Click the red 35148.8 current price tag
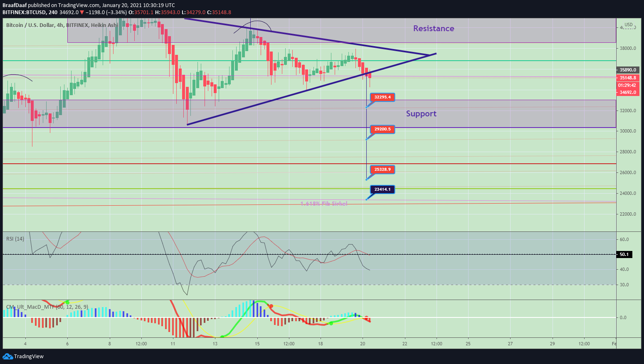The image size is (644, 364). click(x=628, y=78)
